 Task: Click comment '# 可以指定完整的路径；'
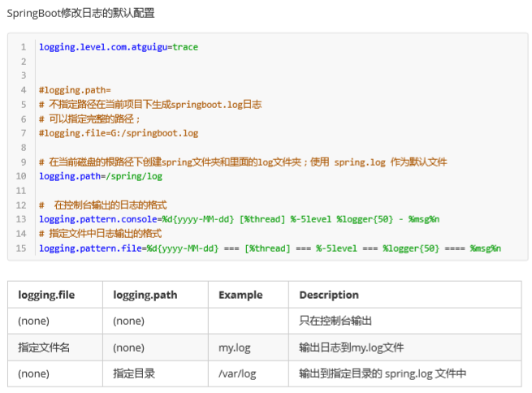89,119
